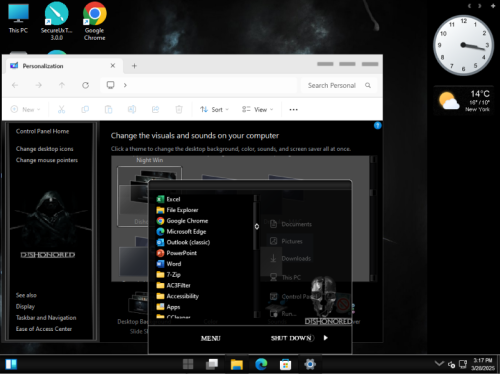Open Excel from the start menu list
This screenshot has height=374, width=500.
[169, 199]
